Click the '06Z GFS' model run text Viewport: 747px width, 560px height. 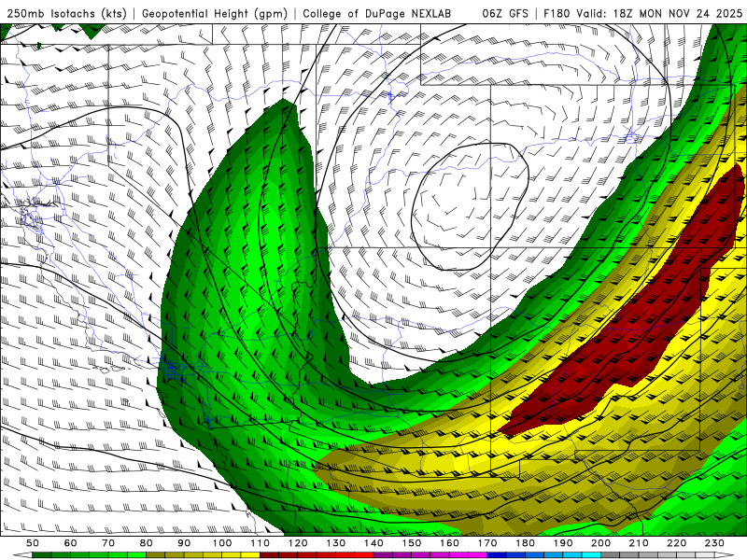(x=505, y=14)
